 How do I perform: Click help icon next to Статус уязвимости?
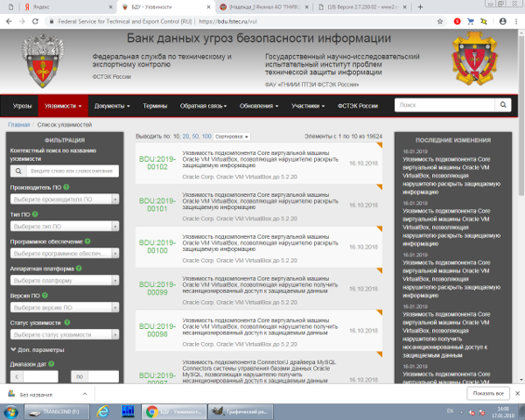coord(67,323)
